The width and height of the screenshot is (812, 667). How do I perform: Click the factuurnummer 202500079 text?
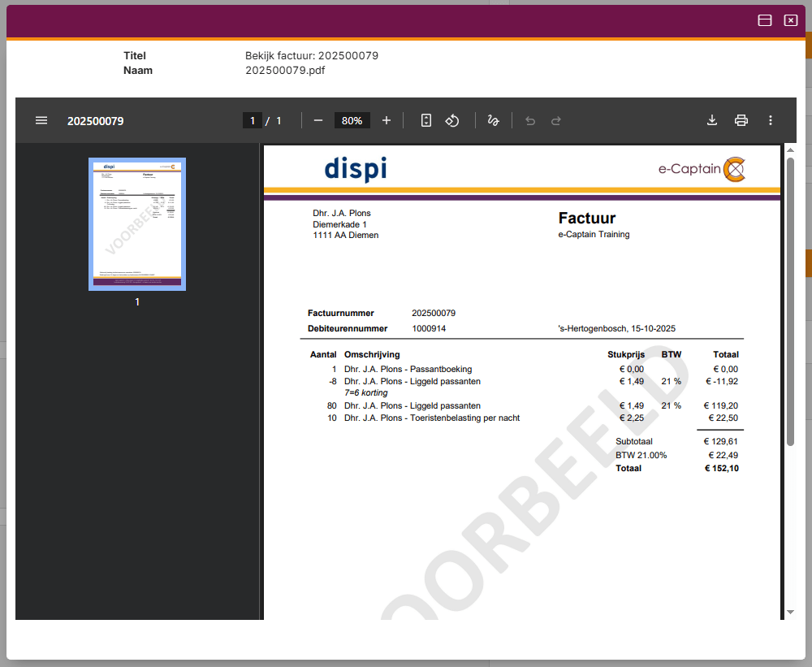[x=434, y=313]
